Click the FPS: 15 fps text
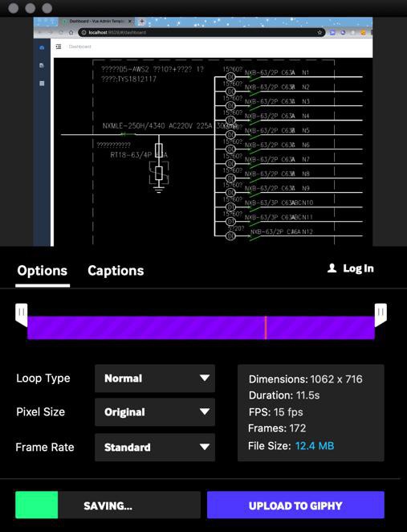The width and height of the screenshot is (407, 532). coord(275,412)
